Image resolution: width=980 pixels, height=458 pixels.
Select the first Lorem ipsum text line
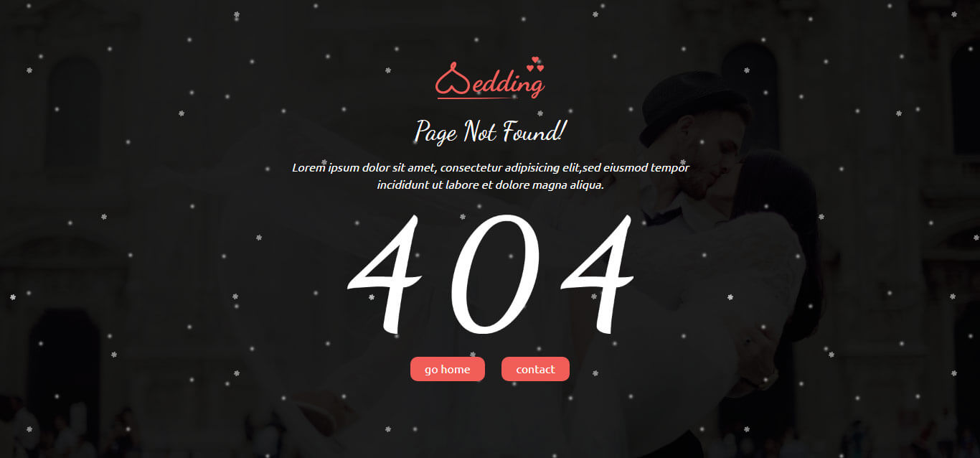491,168
